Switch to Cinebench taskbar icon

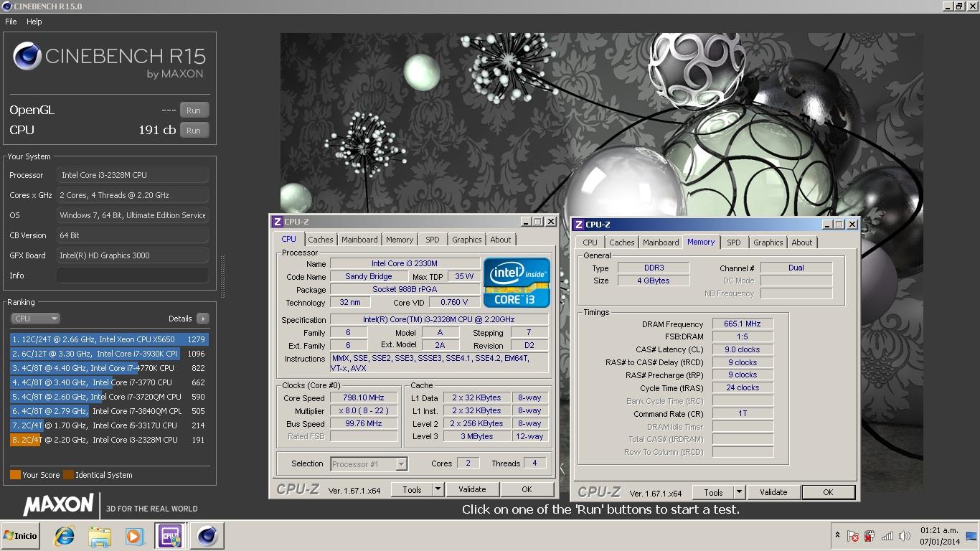pos(207,536)
